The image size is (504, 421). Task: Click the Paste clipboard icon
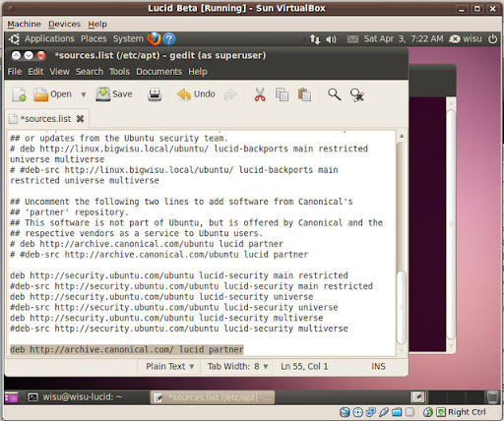click(x=304, y=94)
